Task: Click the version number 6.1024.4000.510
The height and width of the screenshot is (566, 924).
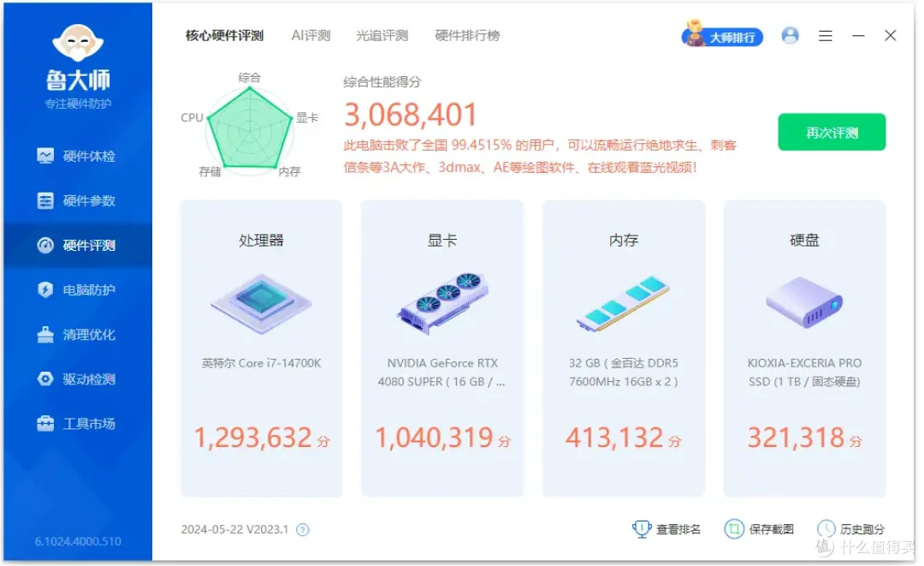Action: pyautogui.click(x=78, y=541)
